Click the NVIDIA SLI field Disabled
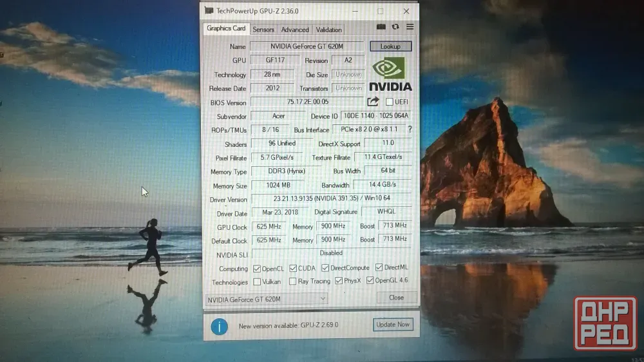The image size is (644, 362). (332, 253)
